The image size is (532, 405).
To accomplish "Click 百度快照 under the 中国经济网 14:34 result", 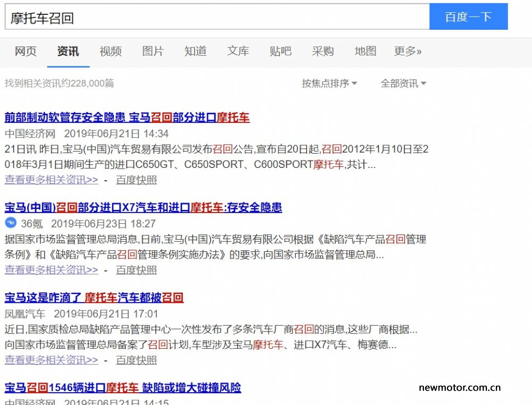I will click(136, 180).
